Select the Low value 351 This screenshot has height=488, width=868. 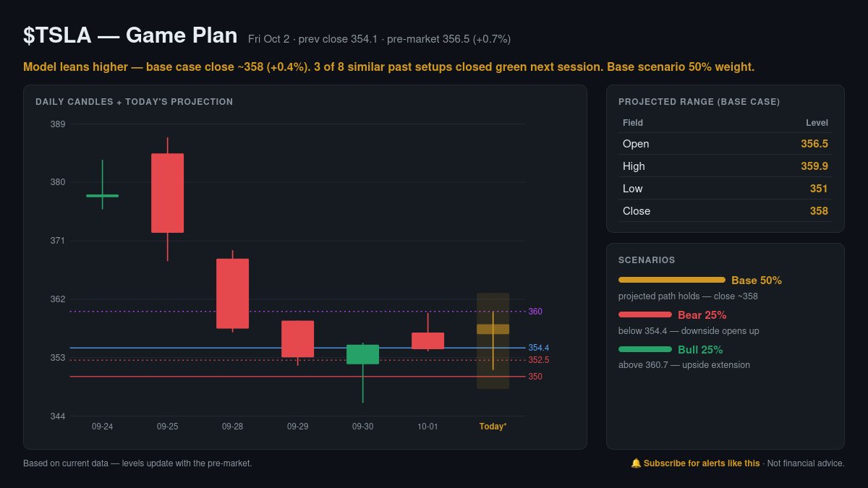(x=819, y=189)
